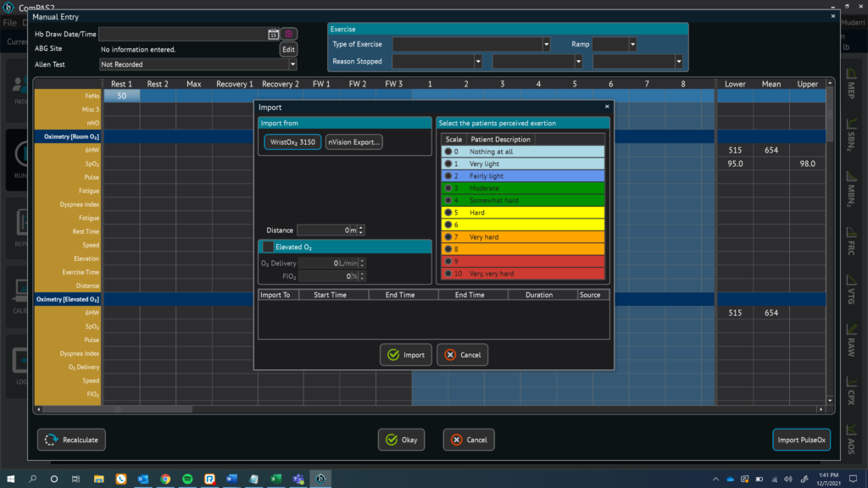Open the Windows Start menu
The height and width of the screenshot is (488, 868).
pyautogui.click(x=10, y=479)
